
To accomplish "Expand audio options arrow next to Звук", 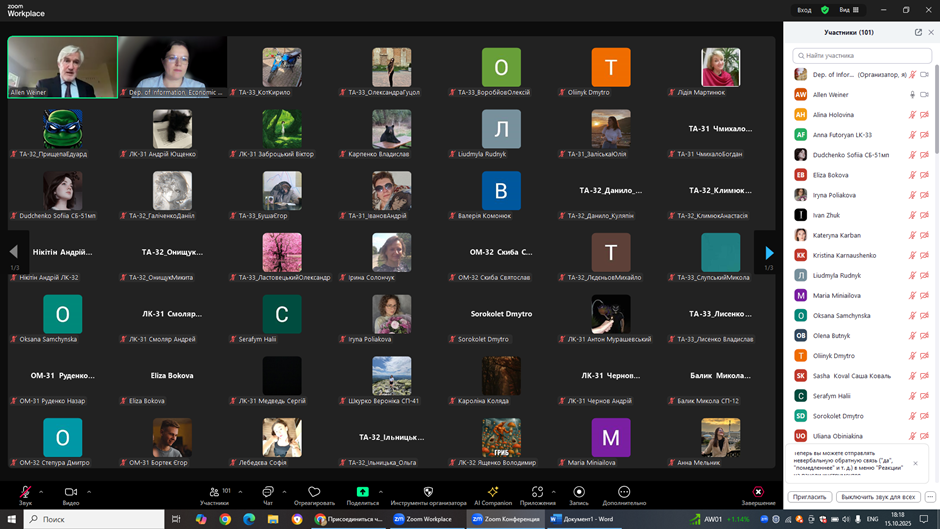I will (43, 491).
